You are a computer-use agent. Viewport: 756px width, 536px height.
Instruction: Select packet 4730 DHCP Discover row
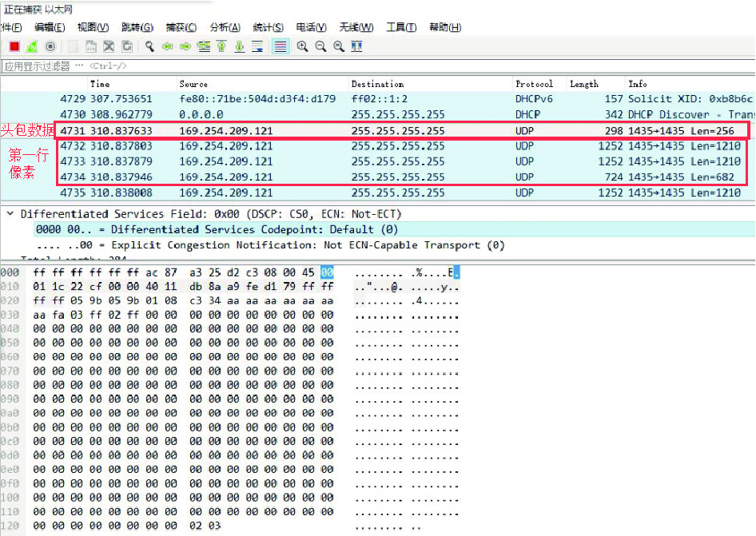tap(378, 115)
